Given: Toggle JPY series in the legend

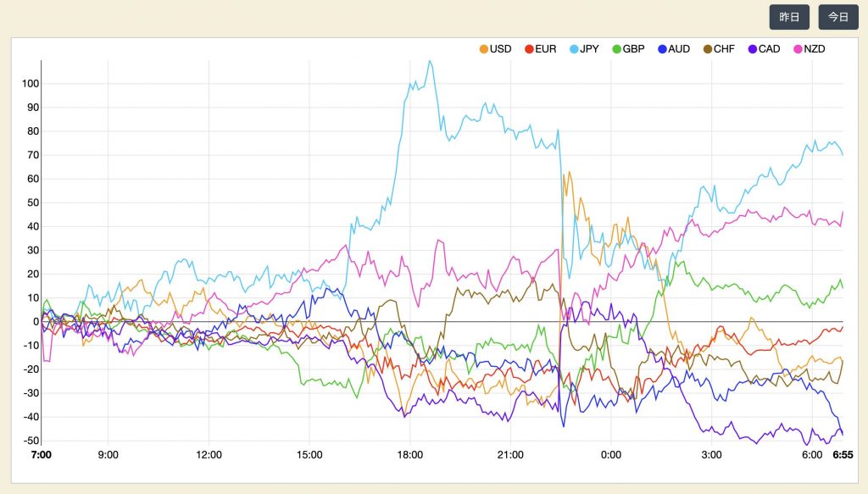Looking at the screenshot, I should tap(585, 48).
